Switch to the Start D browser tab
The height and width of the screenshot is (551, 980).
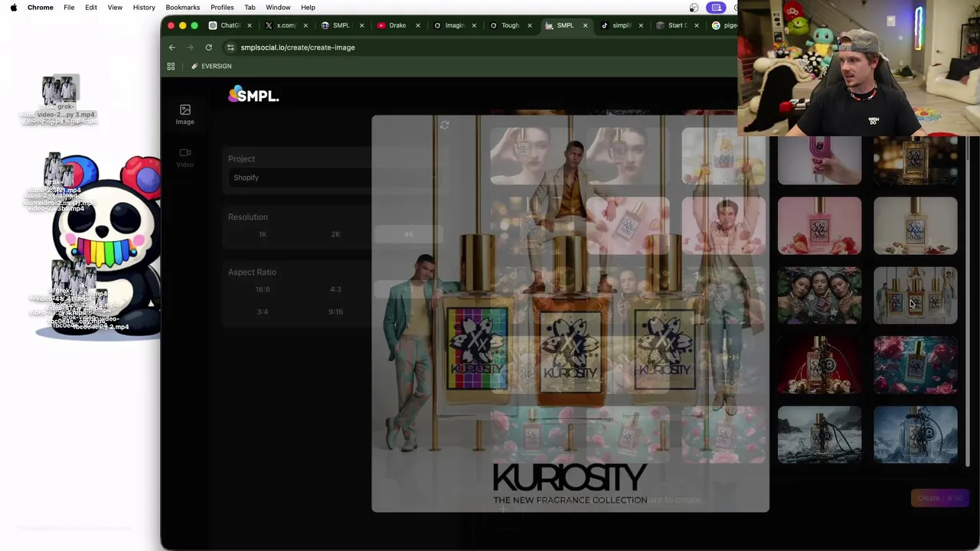tap(677, 25)
